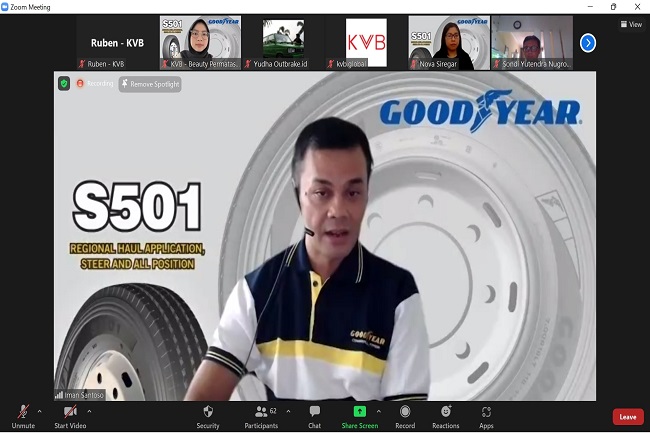The height and width of the screenshot is (433, 650).
Task: Close the Zoom Meeting window
Action: pyautogui.click(x=638, y=7)
